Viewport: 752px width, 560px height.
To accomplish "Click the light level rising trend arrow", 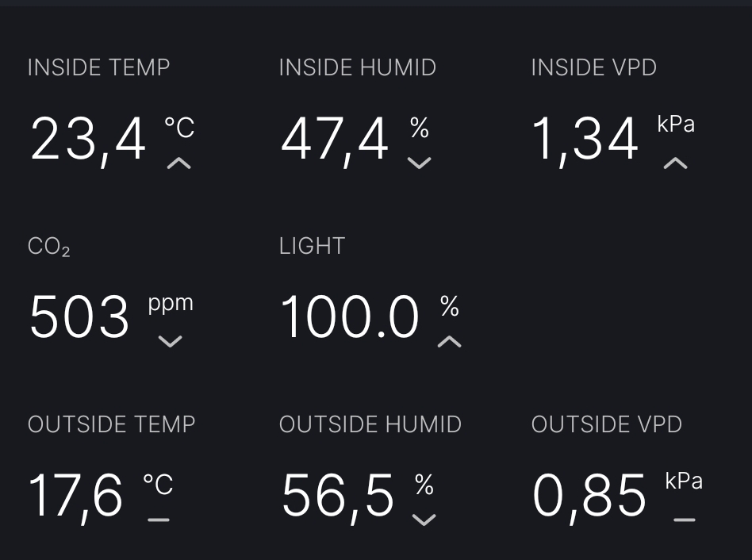I will coord(450,342).
